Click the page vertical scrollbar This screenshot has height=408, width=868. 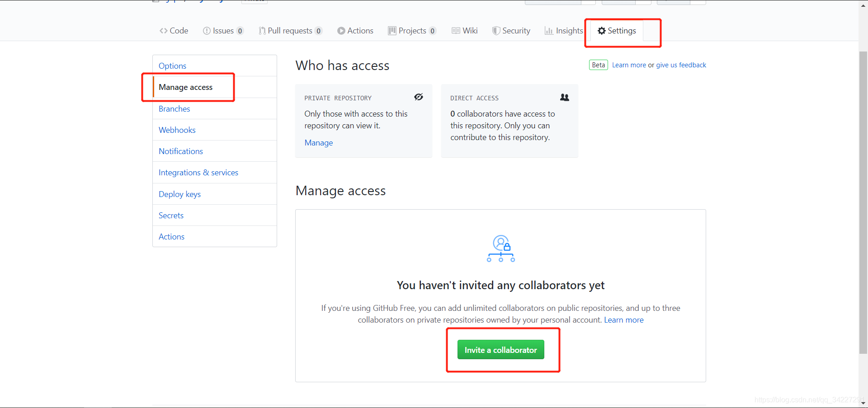pos(863,202)
